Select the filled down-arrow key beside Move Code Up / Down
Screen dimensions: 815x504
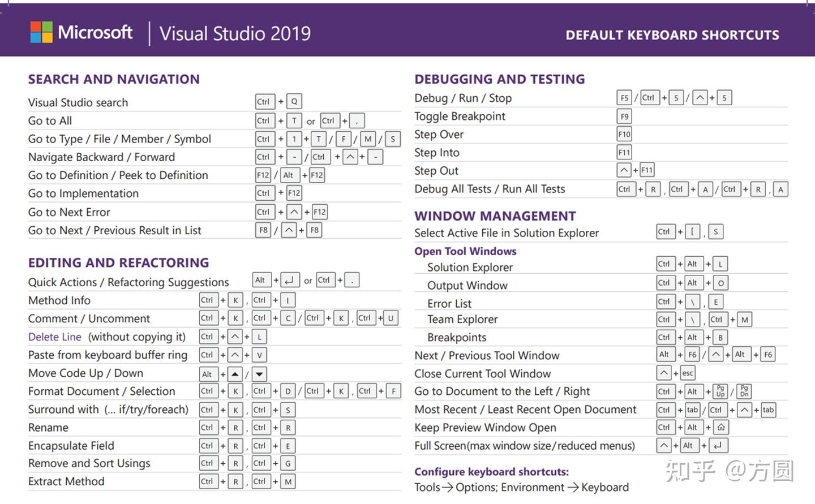(x=259, y=374)
